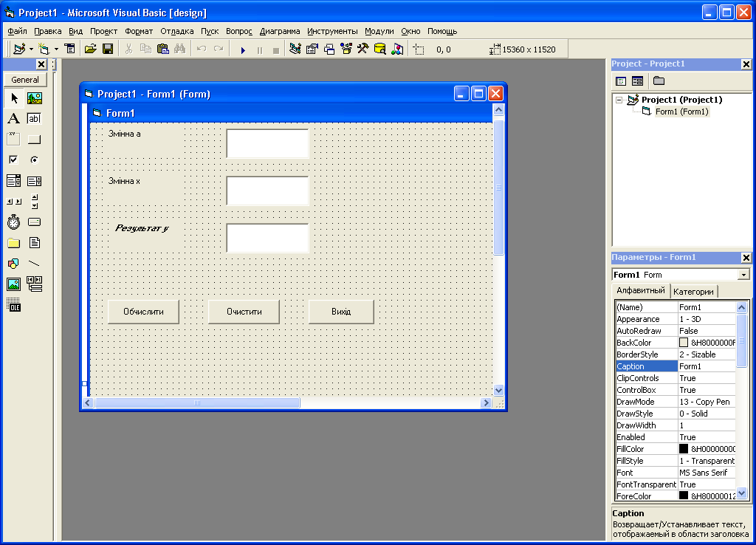Select the horizontal scrollbar tool

click(x=14, y=202)
